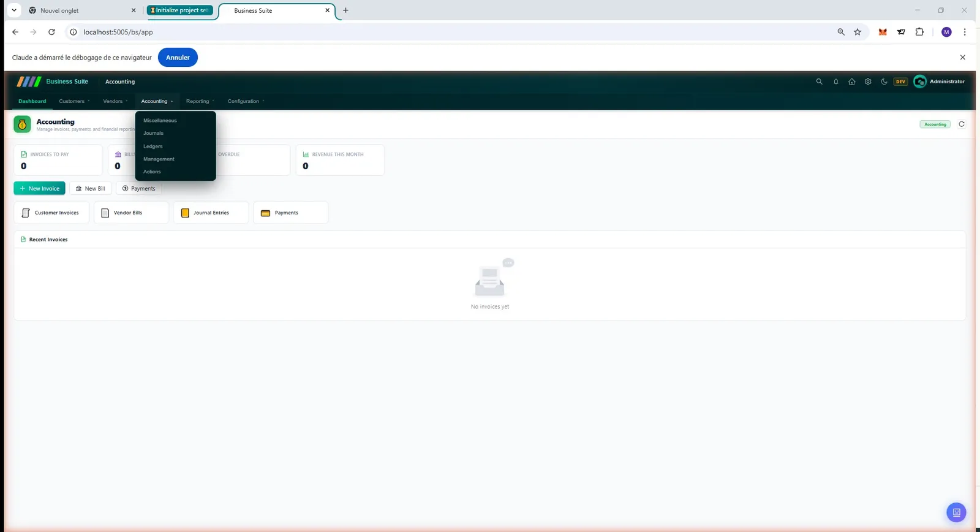
Task: Click the Payments action button
Action: (138, 188)
